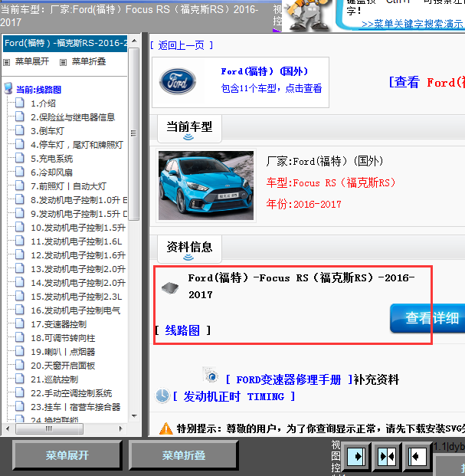This screenshot has height=476, width=465.
Task: Open 发动机正时 TIMING link
Action: [x=234, y=396]
